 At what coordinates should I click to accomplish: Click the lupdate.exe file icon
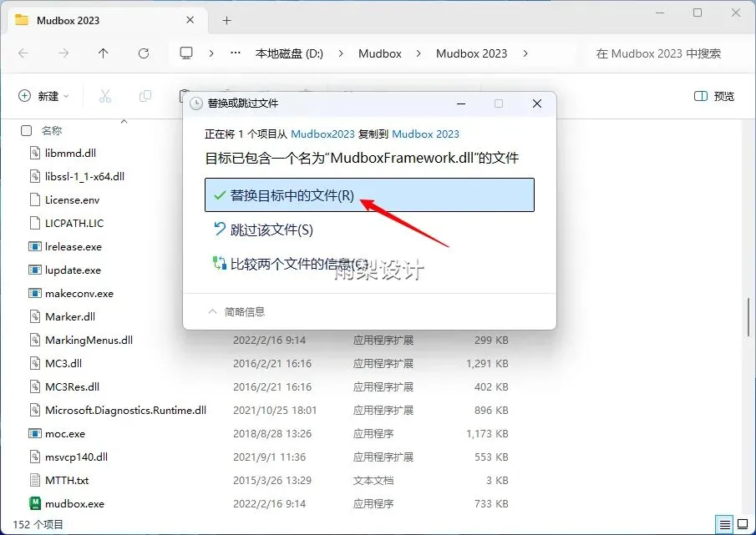click(x=35, y=270)
